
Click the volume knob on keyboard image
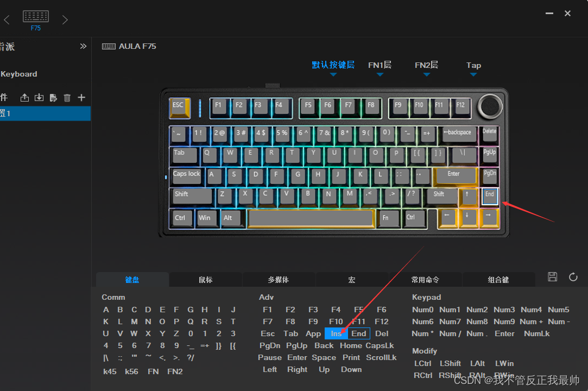tap(490, 106)
